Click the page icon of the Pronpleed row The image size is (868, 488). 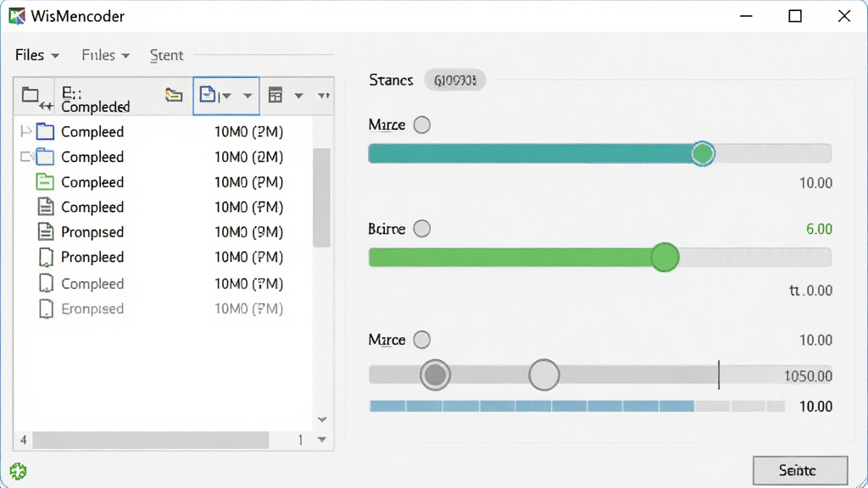click(46, 258)
